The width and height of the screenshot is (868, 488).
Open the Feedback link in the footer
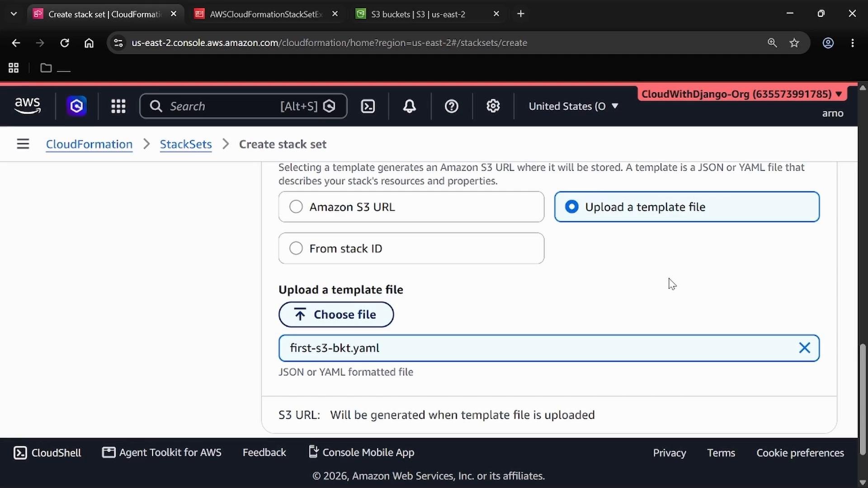tap(264, 453)
